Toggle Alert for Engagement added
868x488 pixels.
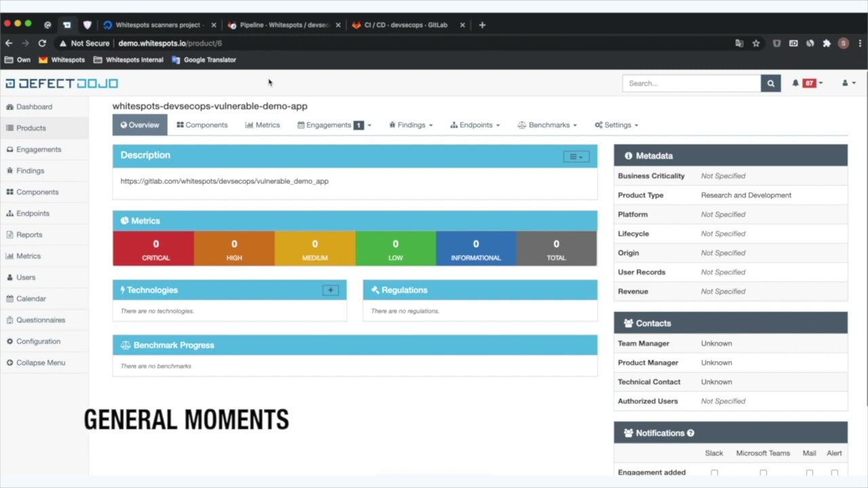835,473
